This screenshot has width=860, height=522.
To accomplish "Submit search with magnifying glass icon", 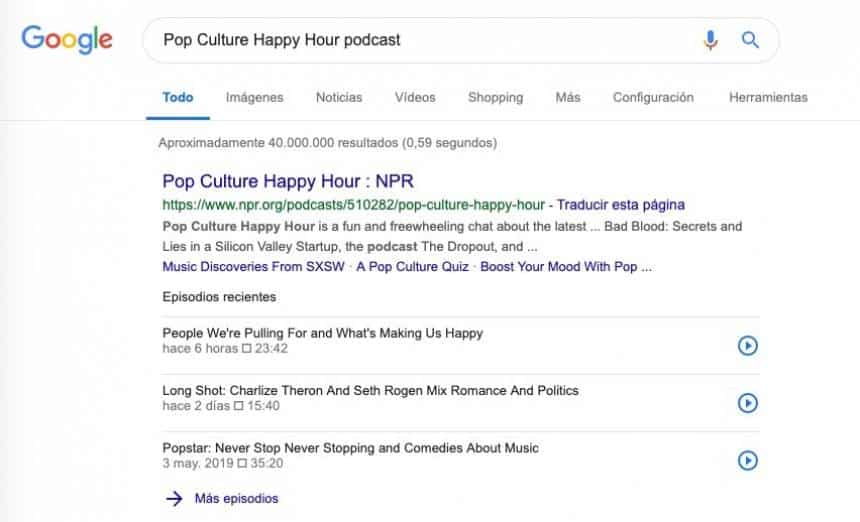I will 750,40.
